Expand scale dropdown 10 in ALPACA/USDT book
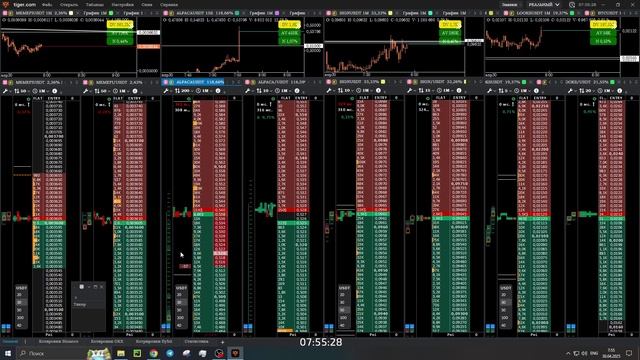Image resolution: width=640 pixels, height=360 pixels. tap(264, 91)
